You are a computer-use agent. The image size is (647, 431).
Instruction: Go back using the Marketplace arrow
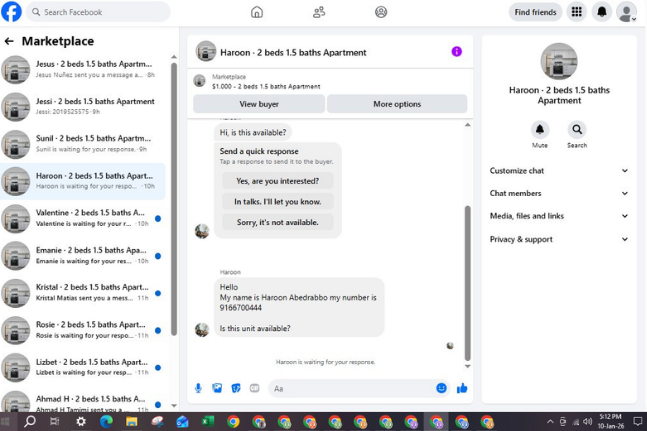[x=9, y=41]
